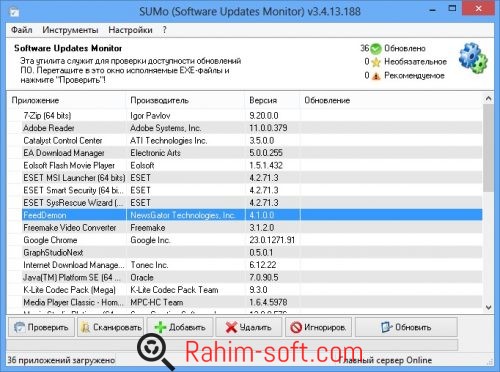Open the Настройки menu
Screen dimensions: 500x372
[x=130, y=30]
